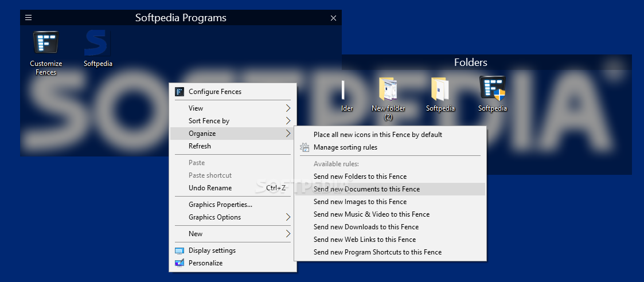Screen dimensions: 644x282
Task: Choose Refresh in the context menu
Action: tap(233, 146)
